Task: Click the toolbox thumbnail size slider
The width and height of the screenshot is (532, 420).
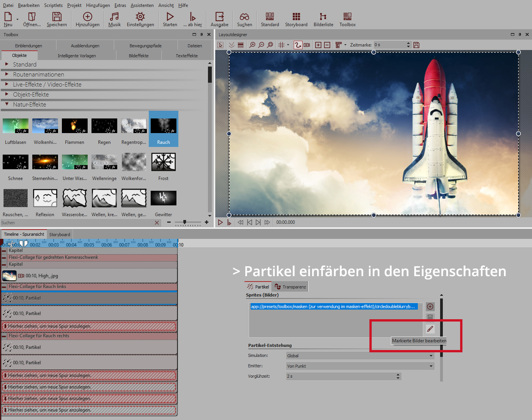Action: point(185,222)
